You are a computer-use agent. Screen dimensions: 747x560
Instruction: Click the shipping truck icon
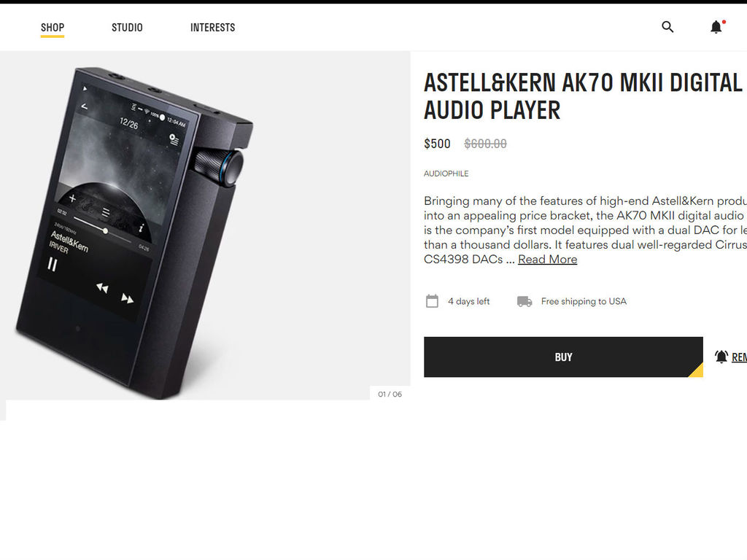[525, 301]
